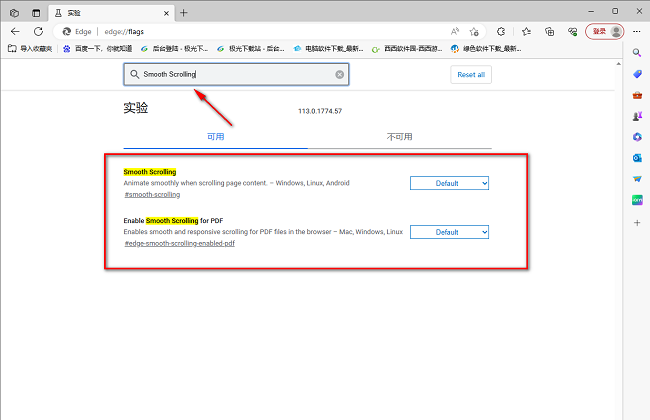Open the sidebar Outlook icon

(x=637, y=158)
